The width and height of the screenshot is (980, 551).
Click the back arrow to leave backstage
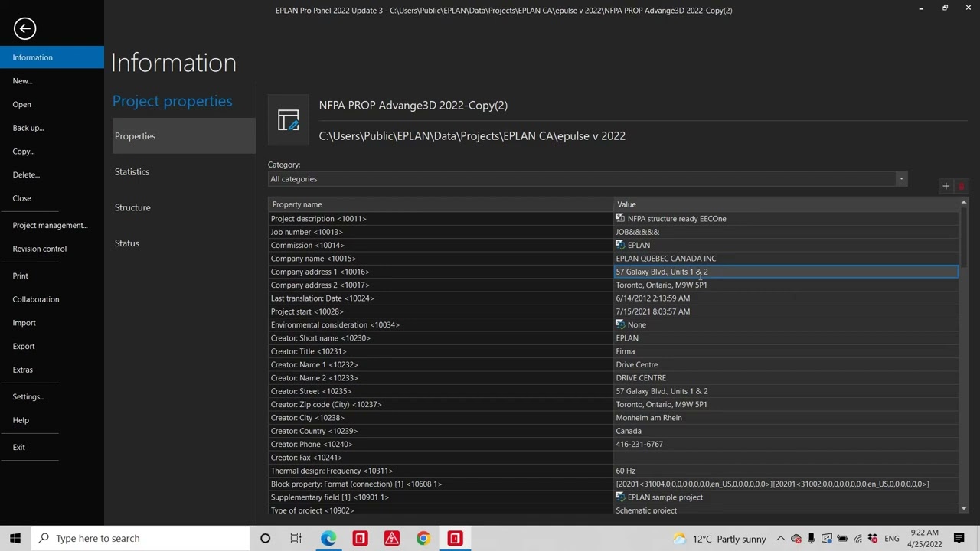24,29
